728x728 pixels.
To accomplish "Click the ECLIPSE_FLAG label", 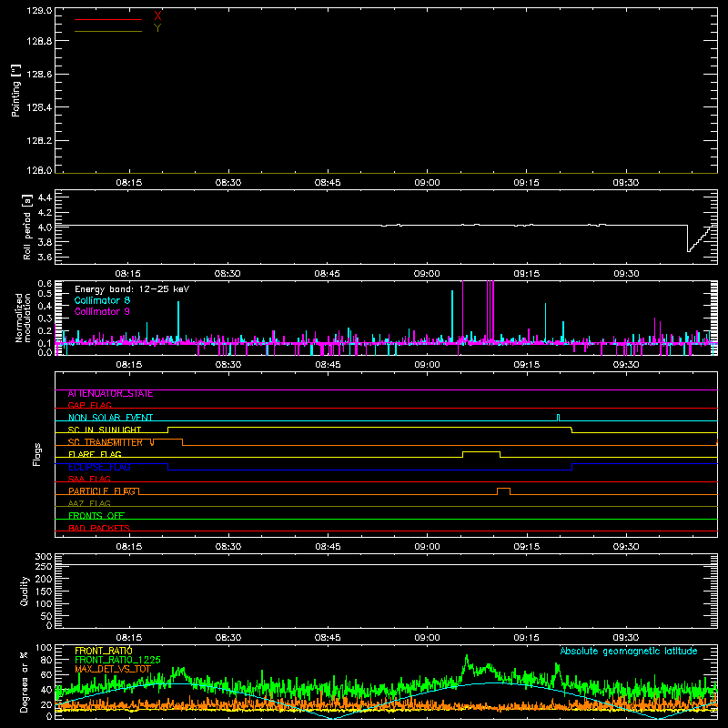I will (x=99, y=467).
